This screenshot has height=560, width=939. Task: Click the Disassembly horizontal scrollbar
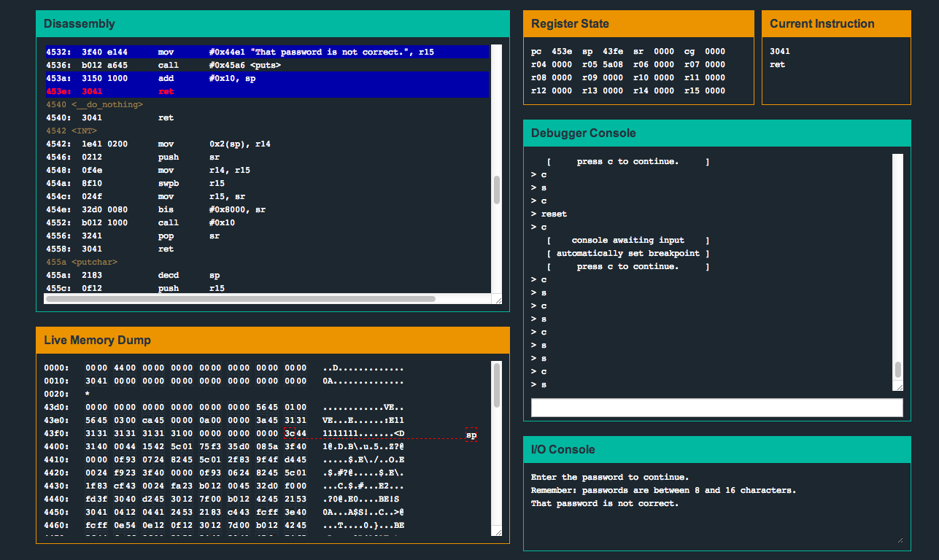point(241,299)
